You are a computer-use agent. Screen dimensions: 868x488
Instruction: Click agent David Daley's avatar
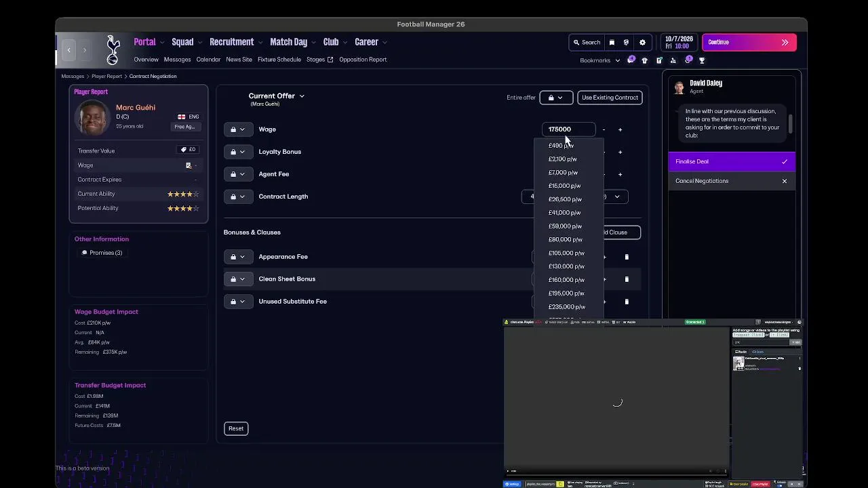[679, 87]
